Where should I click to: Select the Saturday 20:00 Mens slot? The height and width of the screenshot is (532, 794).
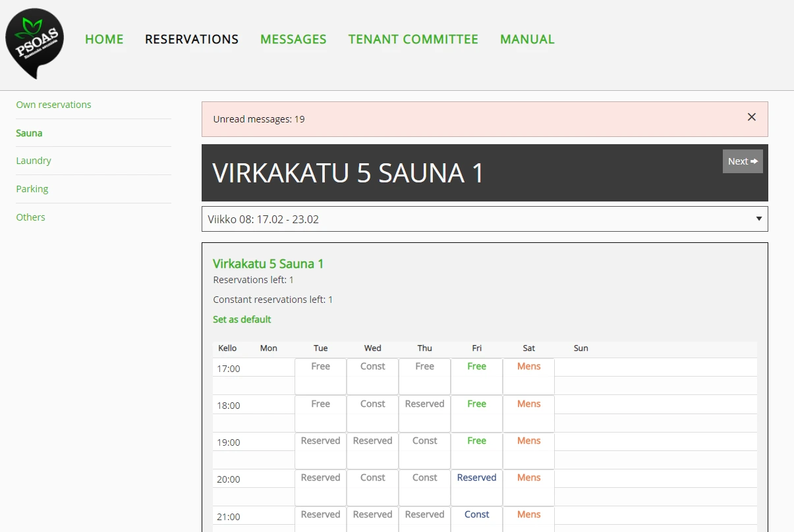529,487
